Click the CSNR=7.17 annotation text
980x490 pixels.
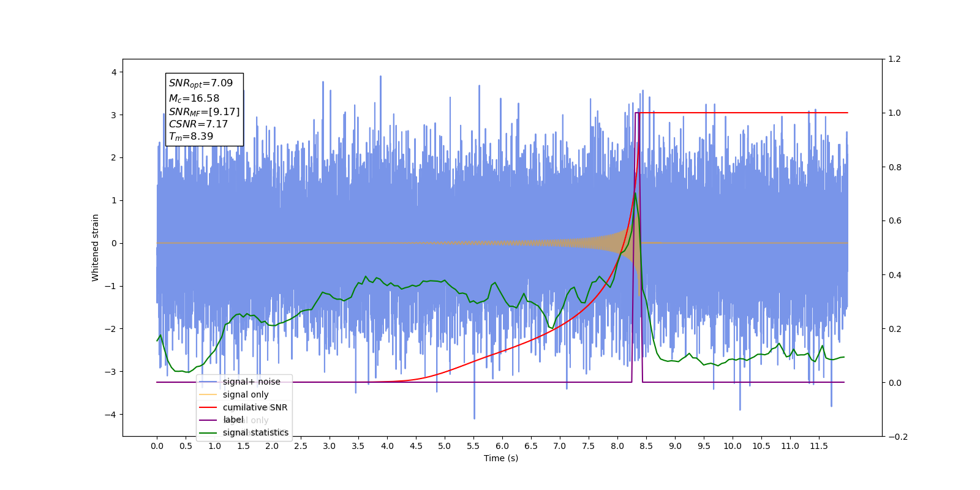click(198, 124)
